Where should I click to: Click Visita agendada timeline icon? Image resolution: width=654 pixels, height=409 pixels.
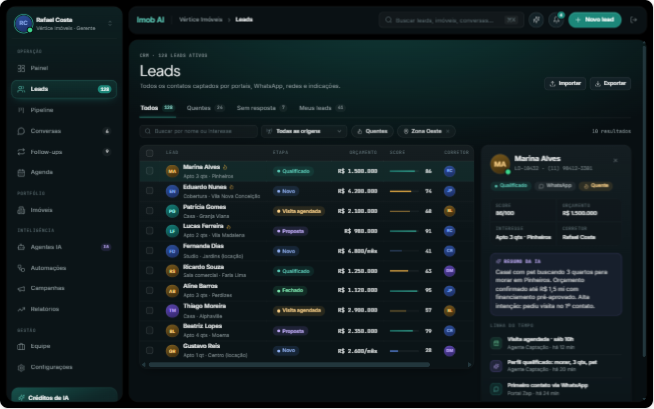pyautogui.click(x=496, y=343)
